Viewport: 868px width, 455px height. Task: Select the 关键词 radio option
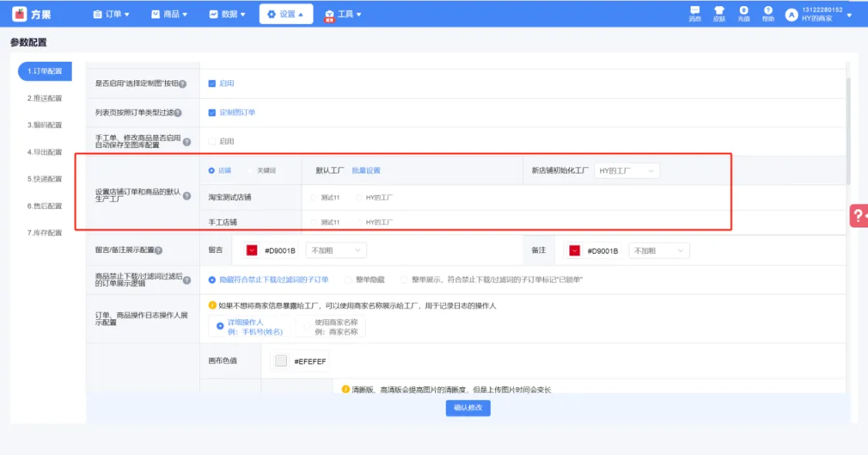pos(251,170)
